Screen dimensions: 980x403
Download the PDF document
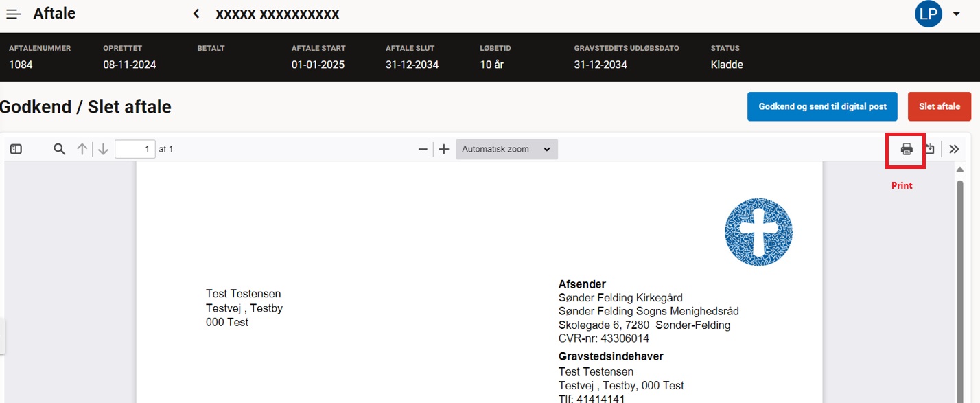point(929,149)
